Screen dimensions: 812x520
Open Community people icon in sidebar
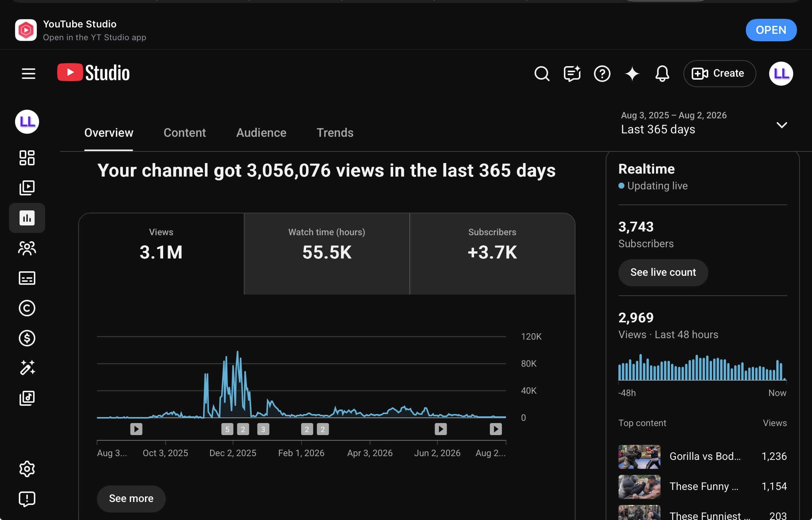[27, 248]
